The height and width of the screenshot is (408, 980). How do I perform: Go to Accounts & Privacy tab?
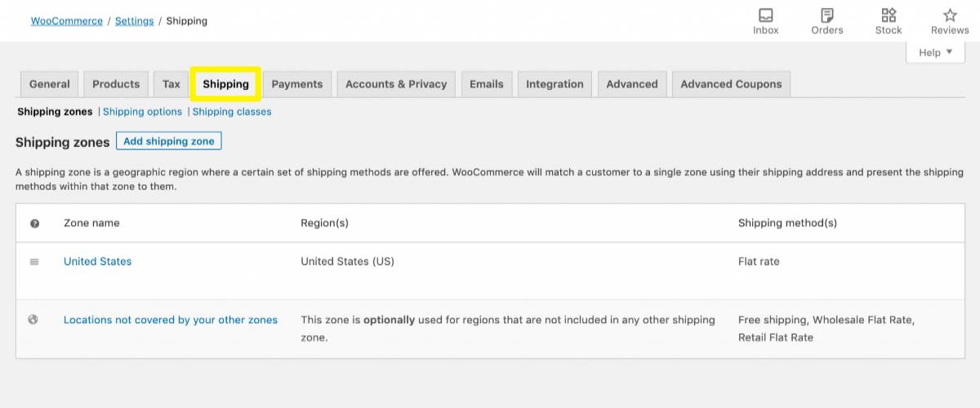point(396,84)
